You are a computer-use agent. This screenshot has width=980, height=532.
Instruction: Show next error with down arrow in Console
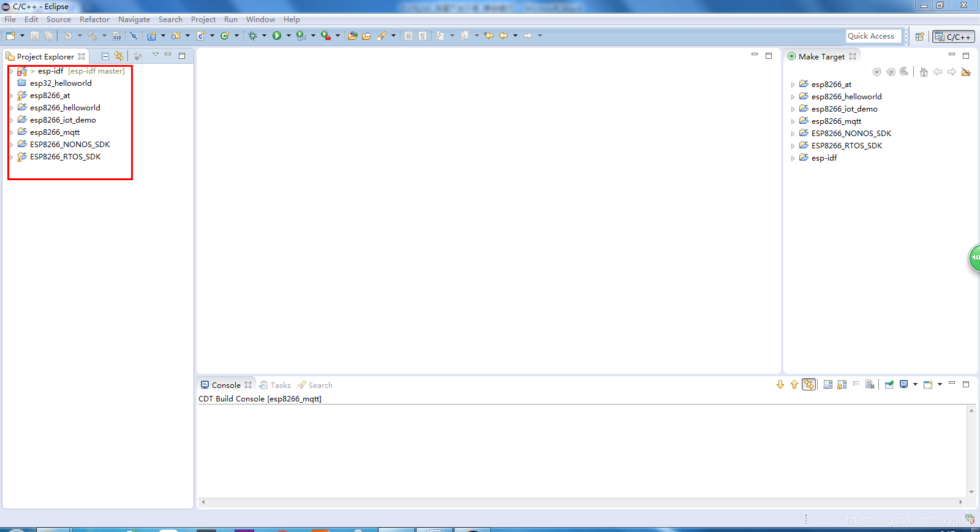click(780, 384)
